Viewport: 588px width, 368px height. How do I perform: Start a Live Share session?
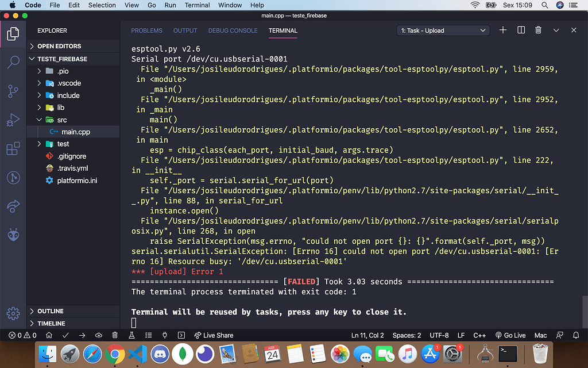[214, 335]
